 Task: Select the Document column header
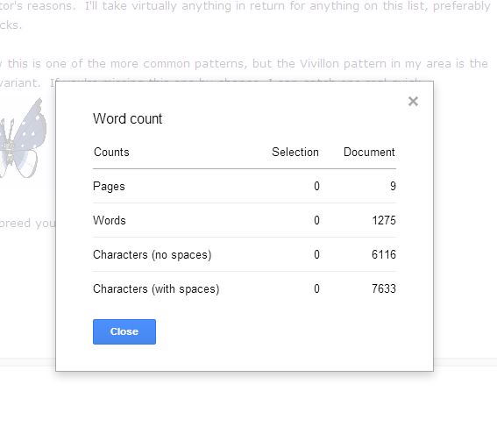click(x=369, y=153)
